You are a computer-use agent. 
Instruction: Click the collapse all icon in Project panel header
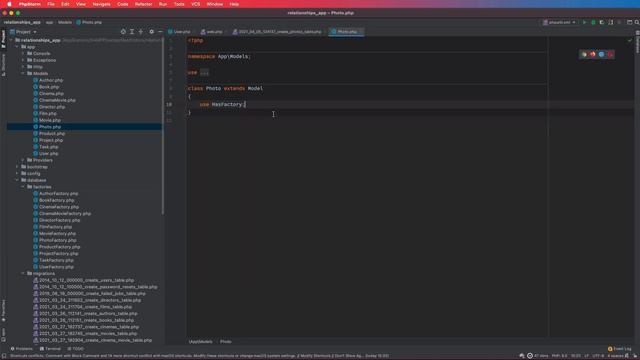pyautogui.click(x=141, y=31)
